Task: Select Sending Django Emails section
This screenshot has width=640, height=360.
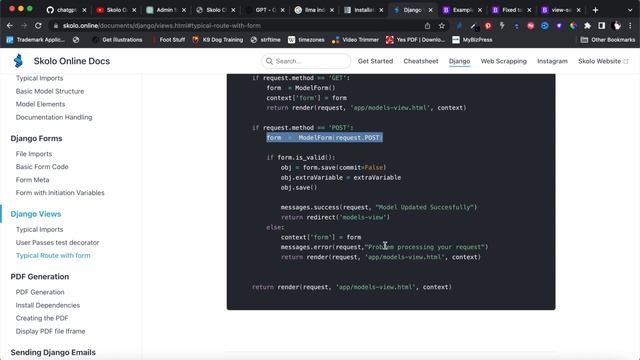Action: [x=53, y=352]
